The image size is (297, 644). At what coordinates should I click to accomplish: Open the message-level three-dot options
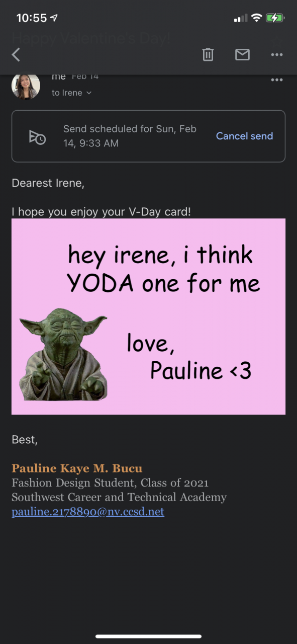pos(277,80)
